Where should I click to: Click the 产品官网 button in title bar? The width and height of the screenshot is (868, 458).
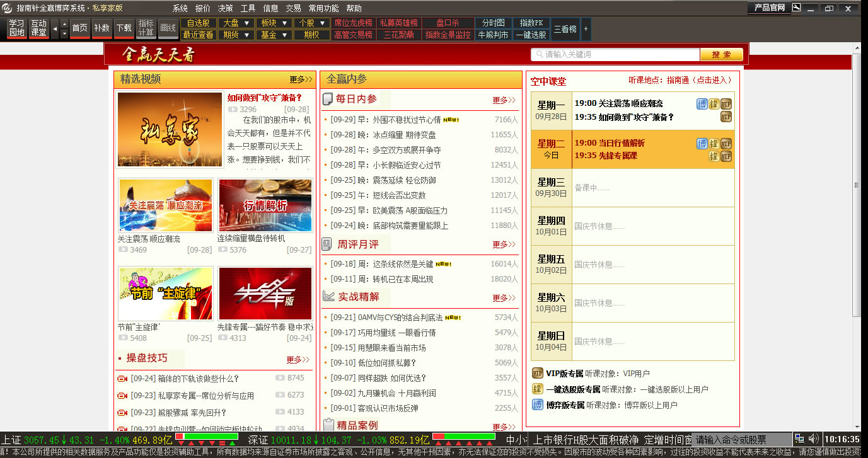pos(769,8)
